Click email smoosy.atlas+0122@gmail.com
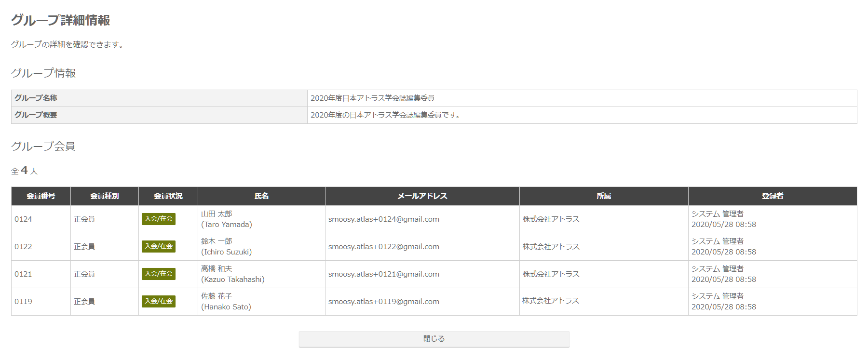The height and width of the screenshot is (360, 868). [x=384, y=247]
